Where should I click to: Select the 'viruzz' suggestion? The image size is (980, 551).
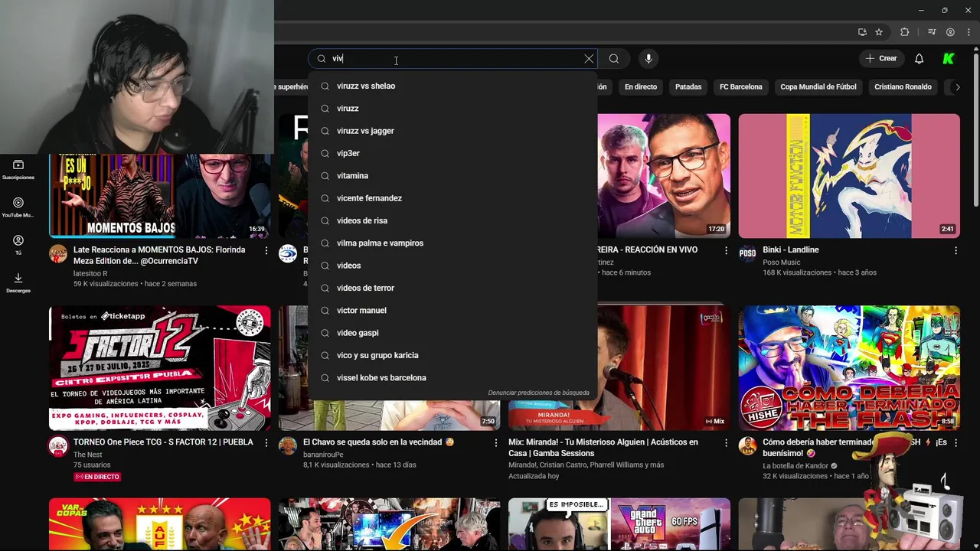pyautogui.click(x=452, y=109)
